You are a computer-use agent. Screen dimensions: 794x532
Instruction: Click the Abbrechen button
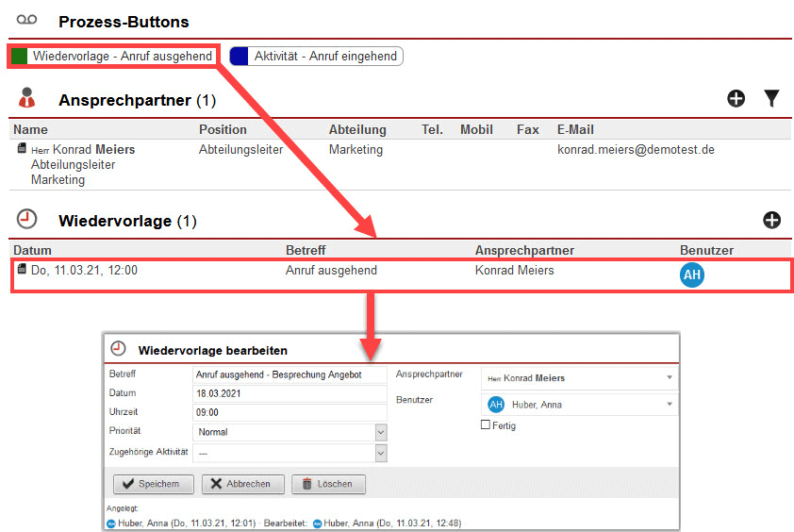tap(240, 484)
